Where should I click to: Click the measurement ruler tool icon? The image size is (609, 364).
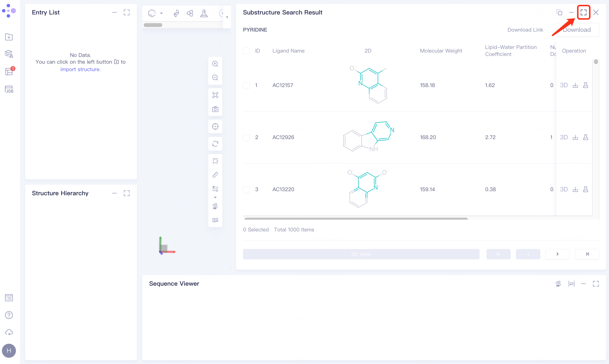click(215, 175)
